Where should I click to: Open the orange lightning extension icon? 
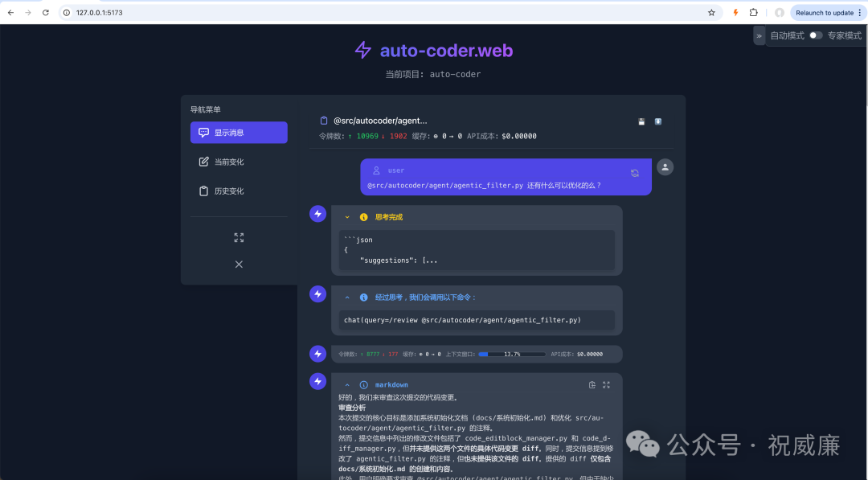(735, 13)
